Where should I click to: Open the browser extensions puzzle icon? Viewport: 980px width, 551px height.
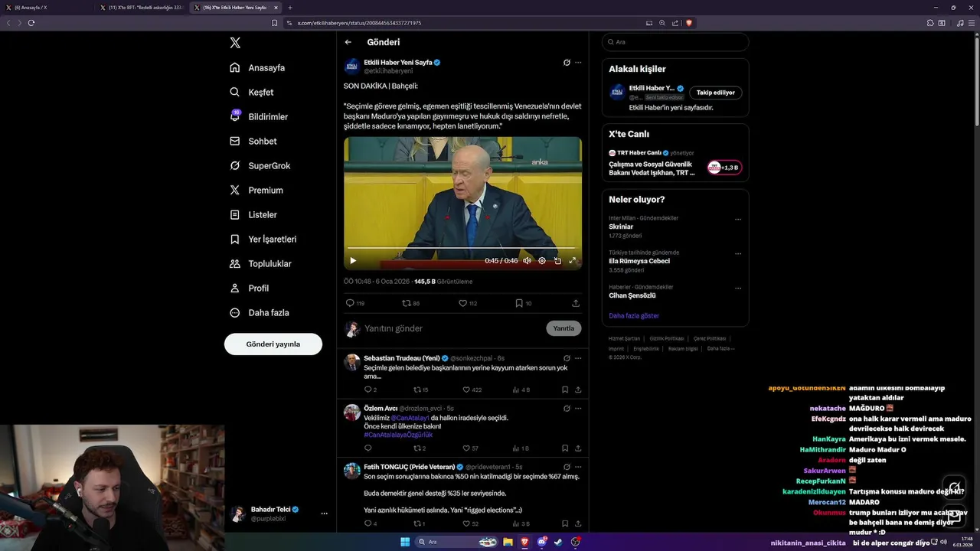930,23
